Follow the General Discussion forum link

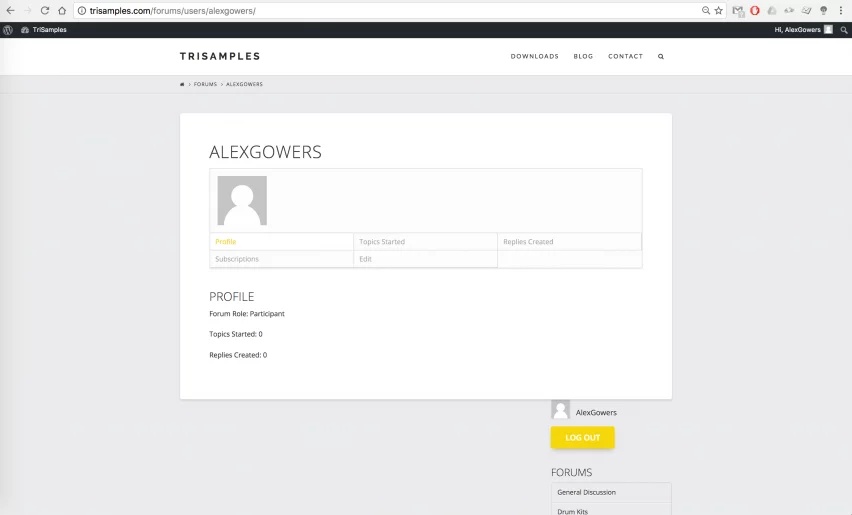pyautogui.click(x=587, y=492)
